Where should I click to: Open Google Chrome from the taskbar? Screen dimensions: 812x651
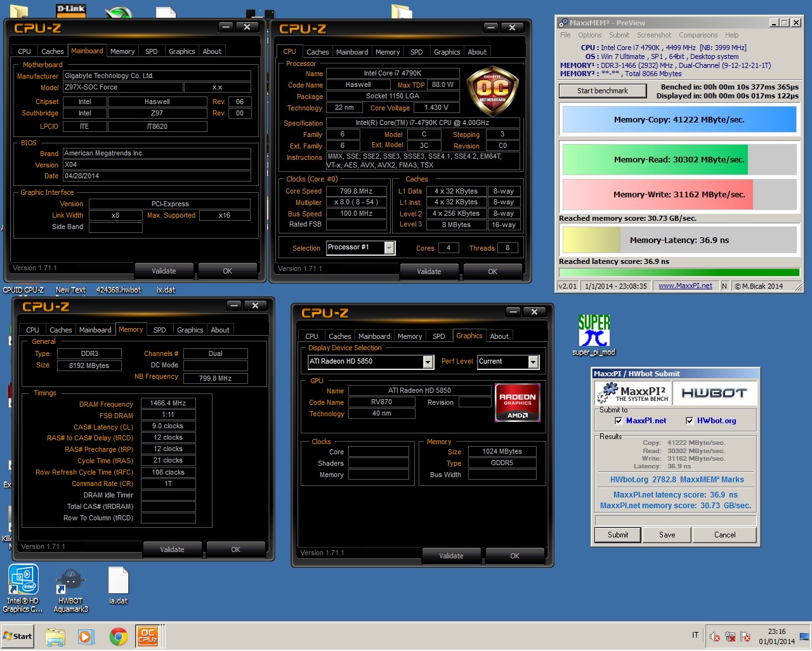118,636
